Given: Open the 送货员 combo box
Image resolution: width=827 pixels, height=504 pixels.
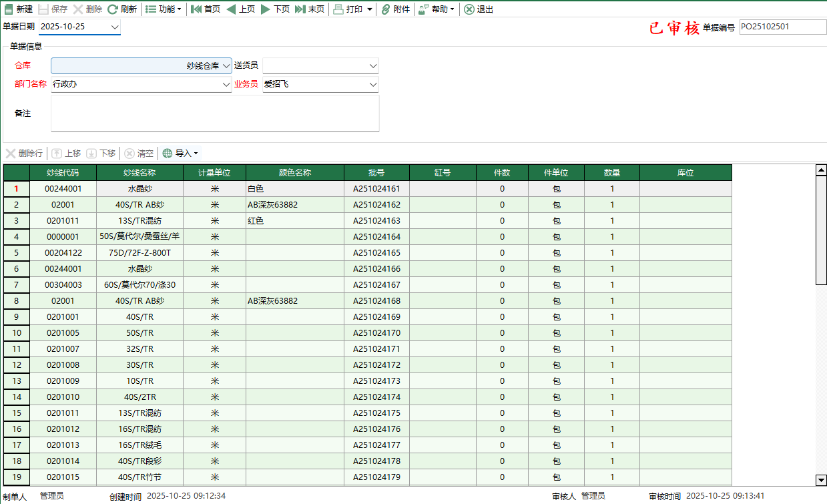Looking at the screenshot, I should (x=372, y=65).
